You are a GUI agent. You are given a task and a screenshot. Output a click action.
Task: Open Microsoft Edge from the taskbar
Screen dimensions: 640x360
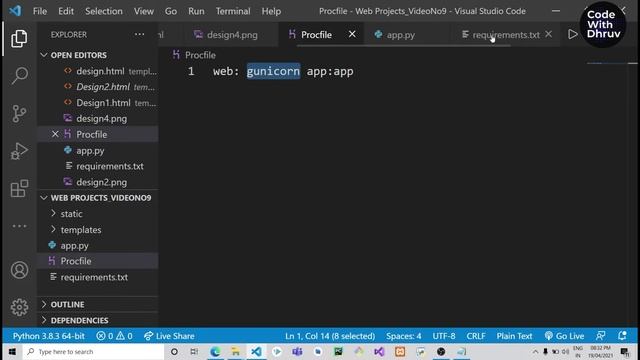click(215, 351)
